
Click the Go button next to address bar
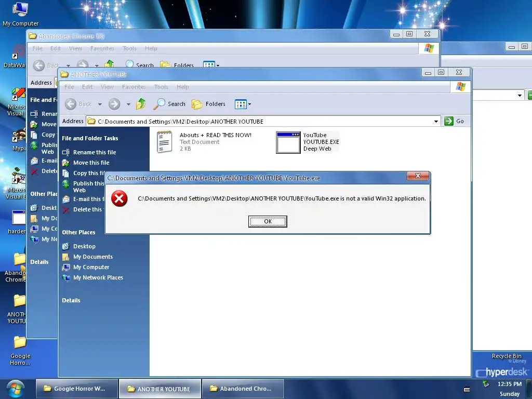454,121
